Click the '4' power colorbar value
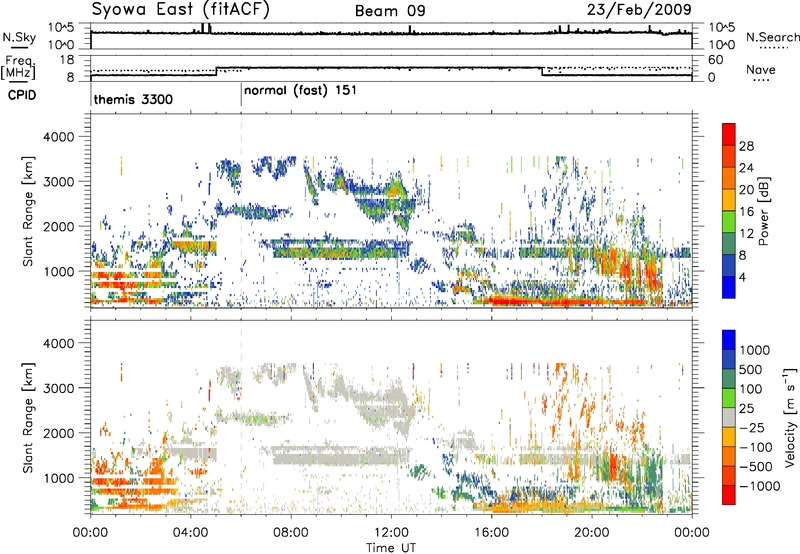This screenshot has width=800, height=554. [x=742, y=278]
